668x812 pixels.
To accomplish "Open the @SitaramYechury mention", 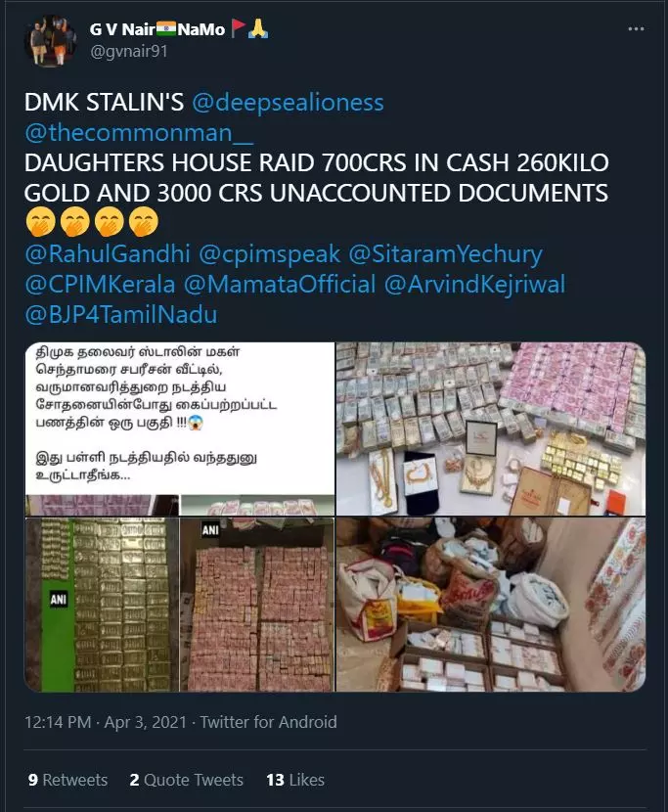I will click(x=445, y=253).
